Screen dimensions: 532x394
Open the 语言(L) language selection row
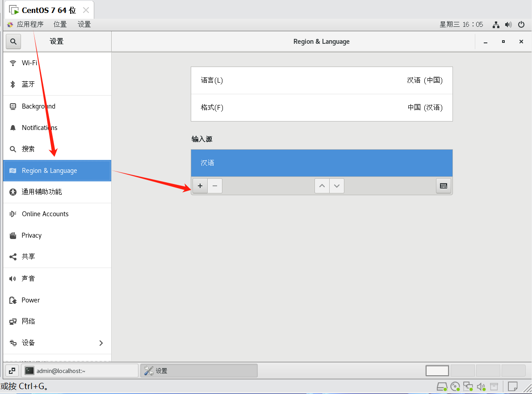click(x=322, y=80)
